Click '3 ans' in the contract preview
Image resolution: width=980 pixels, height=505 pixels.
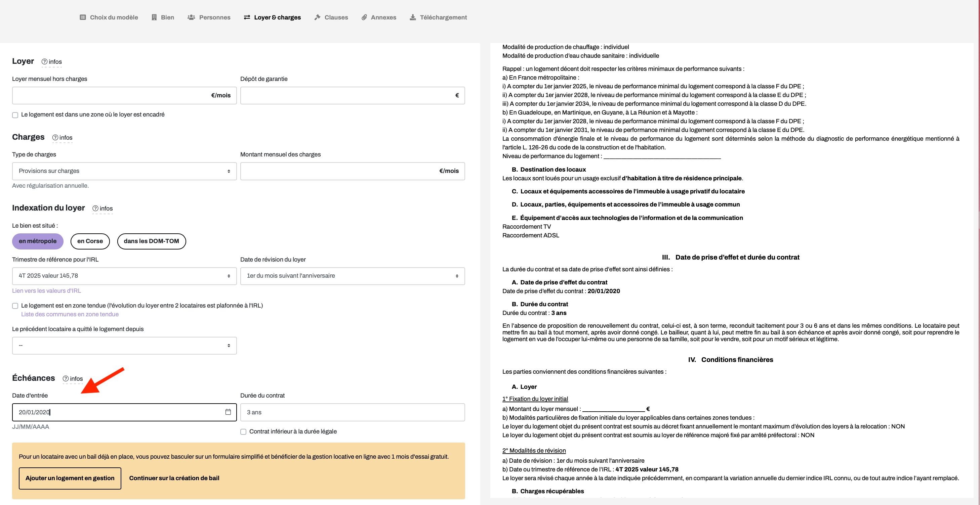click(559, 313)
